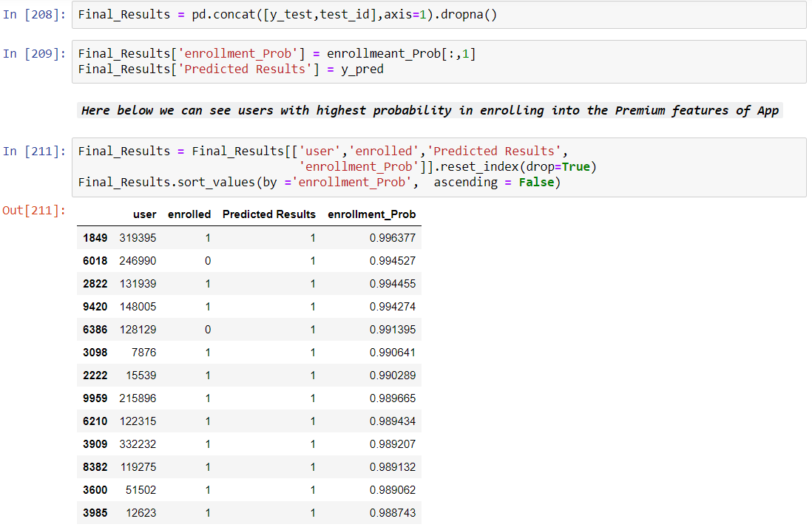Image resolution: width=812 pixels, height=530 pixels.
Task: Click the 'enrolled' column header
Action: 189,214
